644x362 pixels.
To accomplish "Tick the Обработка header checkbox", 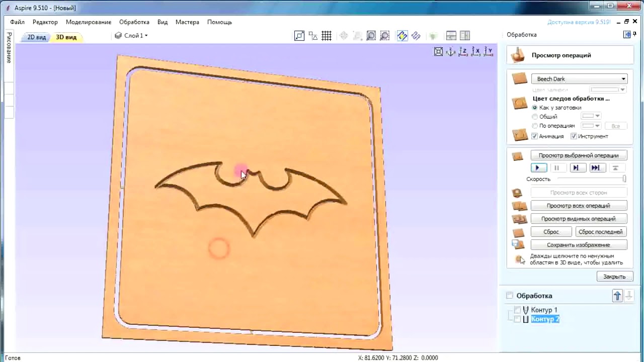I will [510, 296].
